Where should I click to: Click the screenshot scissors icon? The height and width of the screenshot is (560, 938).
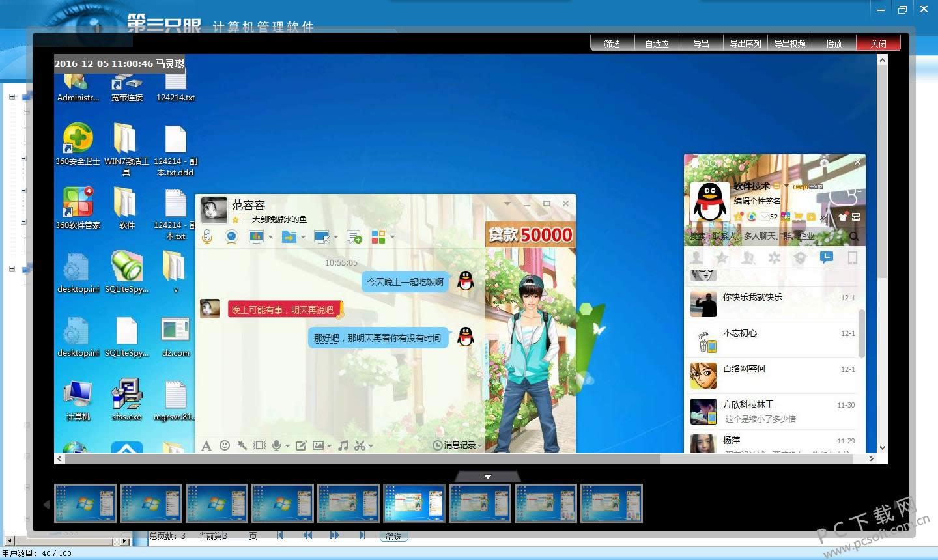(360, 445)
